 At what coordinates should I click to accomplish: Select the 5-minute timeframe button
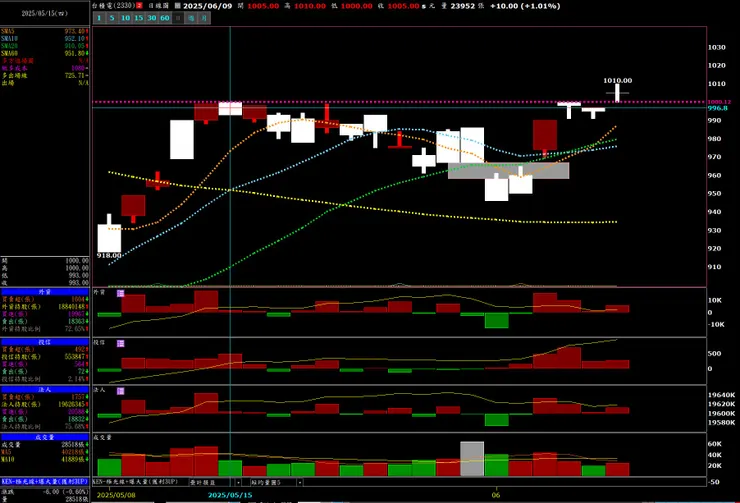[x=112, y=18]
